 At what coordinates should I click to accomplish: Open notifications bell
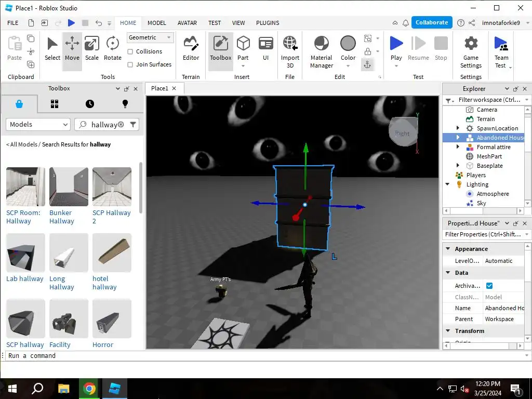click(x=405, y=23)
